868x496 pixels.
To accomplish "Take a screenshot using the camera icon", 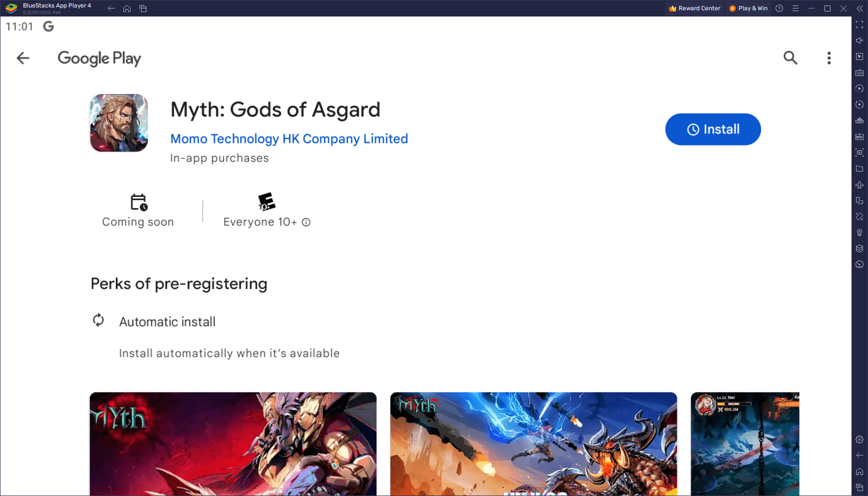I will click(x=860, y=152).
